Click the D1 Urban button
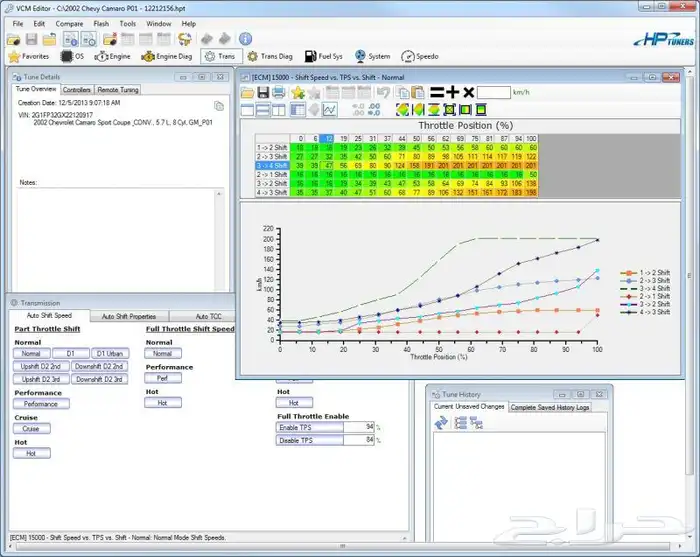 point(112,353)
